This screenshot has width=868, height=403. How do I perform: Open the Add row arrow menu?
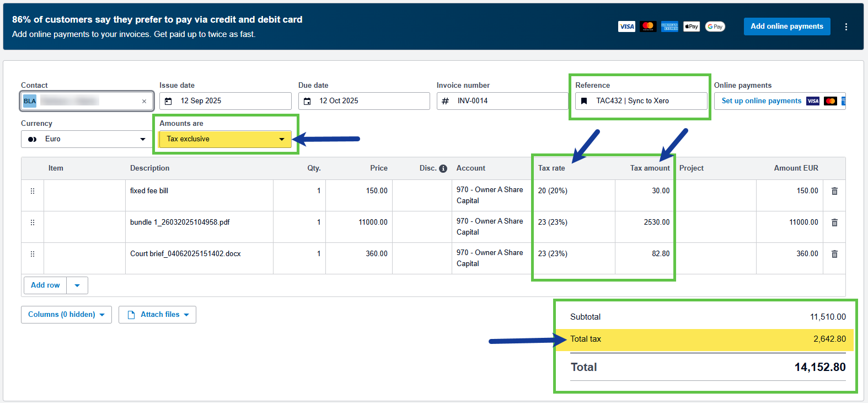point(77,285)
